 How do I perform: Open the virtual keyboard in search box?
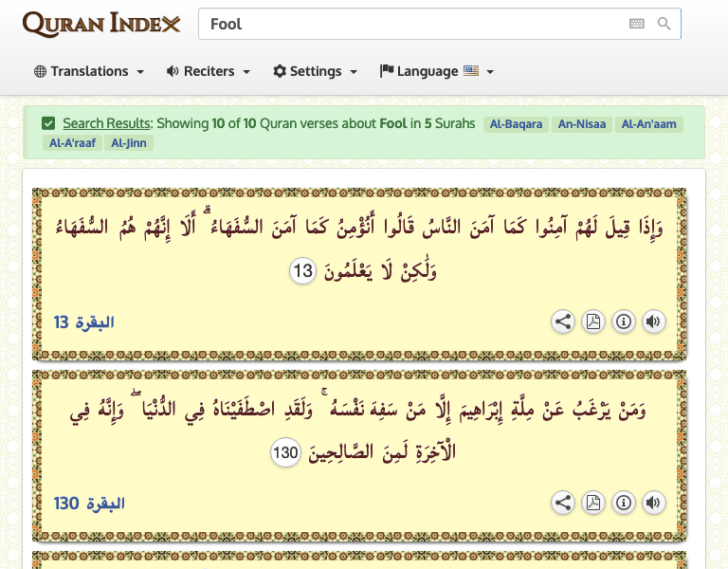[x=637, y=24]
